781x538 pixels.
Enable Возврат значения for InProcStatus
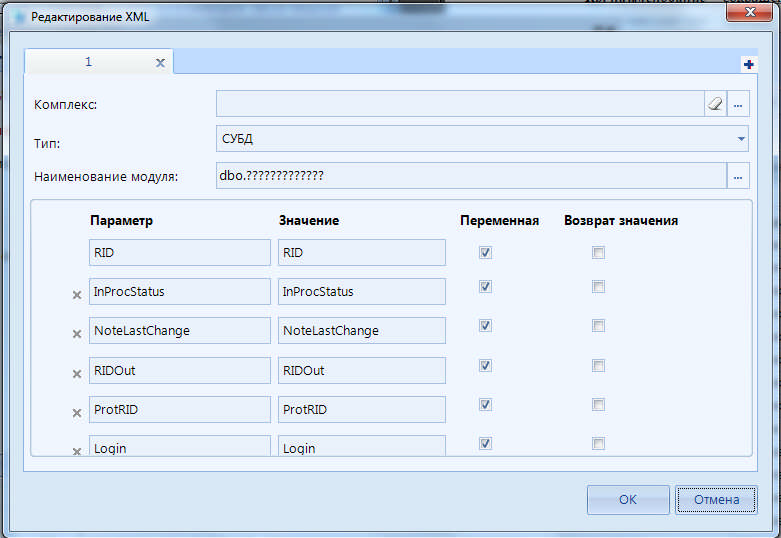click(x=598, y=287)
